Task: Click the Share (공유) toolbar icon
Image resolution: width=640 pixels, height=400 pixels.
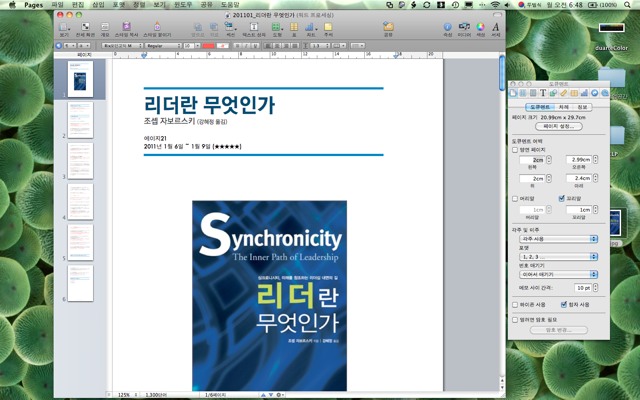Action: click(x=388, y=29)
